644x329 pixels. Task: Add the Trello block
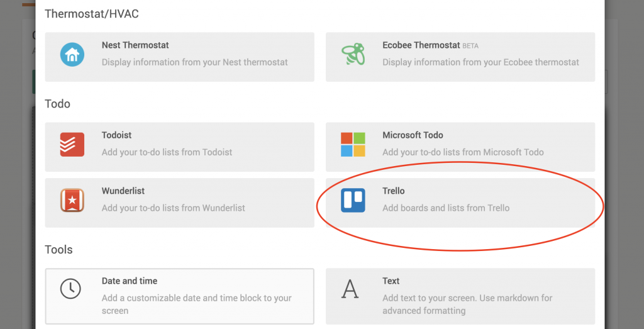pyautogui.click(x=460, y=203)
